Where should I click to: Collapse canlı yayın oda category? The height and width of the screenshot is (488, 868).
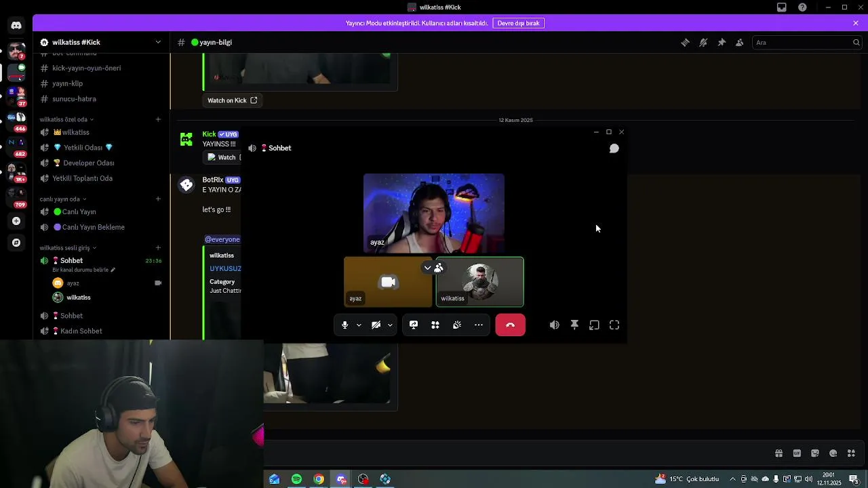coord(62,199)
